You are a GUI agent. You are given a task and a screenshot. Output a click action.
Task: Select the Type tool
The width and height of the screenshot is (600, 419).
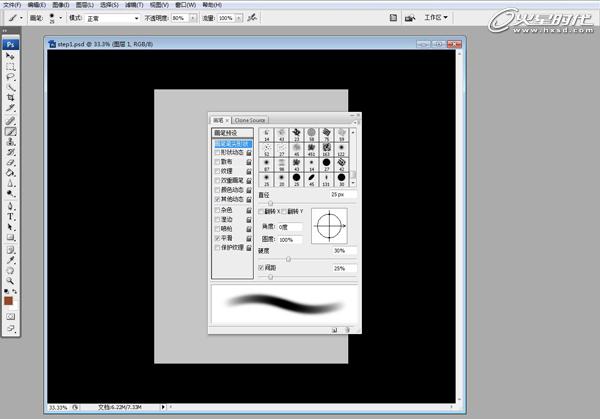pyautogui.click(x=10, y=217)
